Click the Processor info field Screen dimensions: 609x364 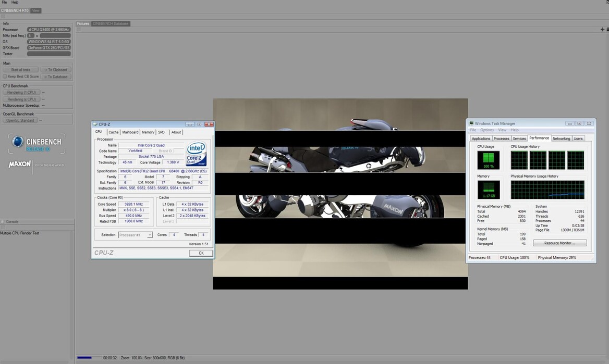[49, 30]
